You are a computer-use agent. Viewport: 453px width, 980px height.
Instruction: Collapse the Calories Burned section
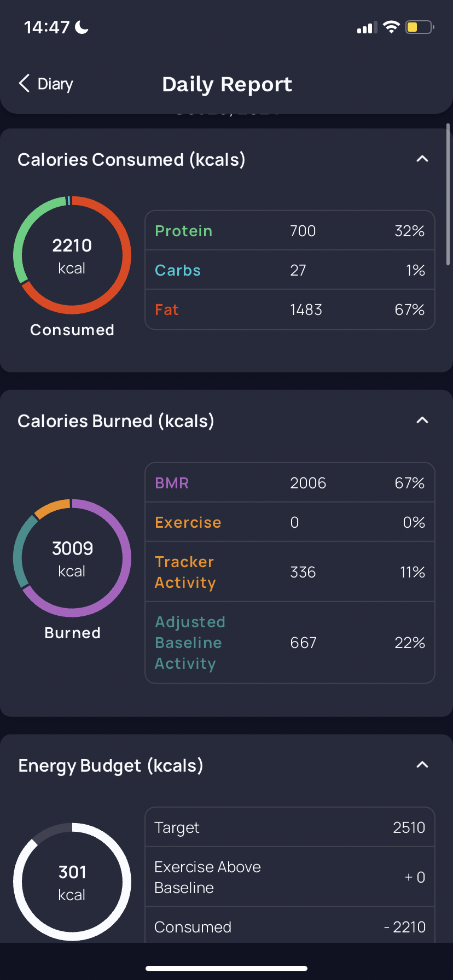(x=422, y=421)
